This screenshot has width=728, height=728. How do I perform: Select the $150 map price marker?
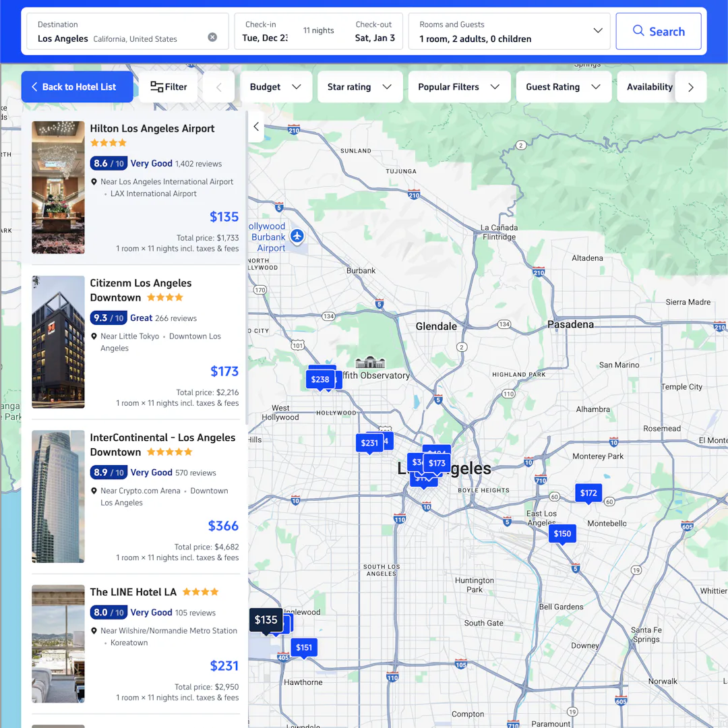click(x=562, y=534)
